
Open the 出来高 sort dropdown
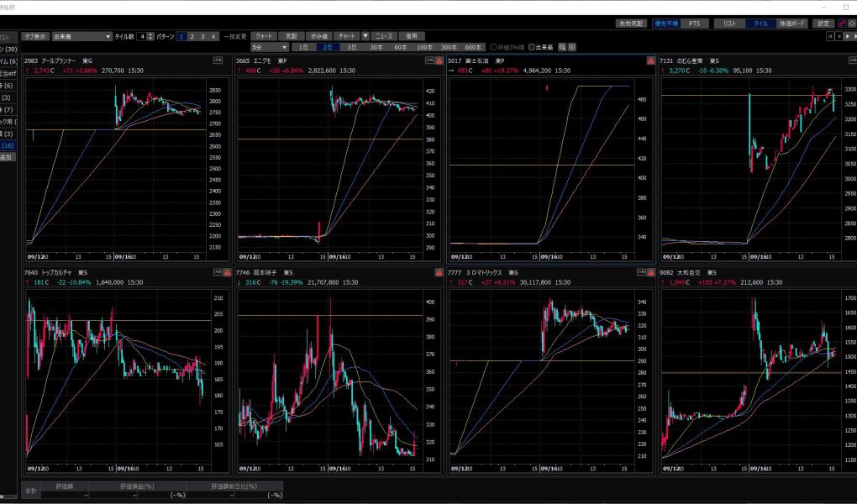(81, 37)
